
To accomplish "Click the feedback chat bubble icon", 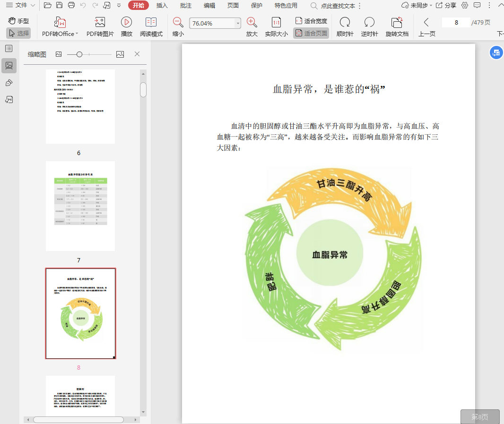I will tap(478, 5).
